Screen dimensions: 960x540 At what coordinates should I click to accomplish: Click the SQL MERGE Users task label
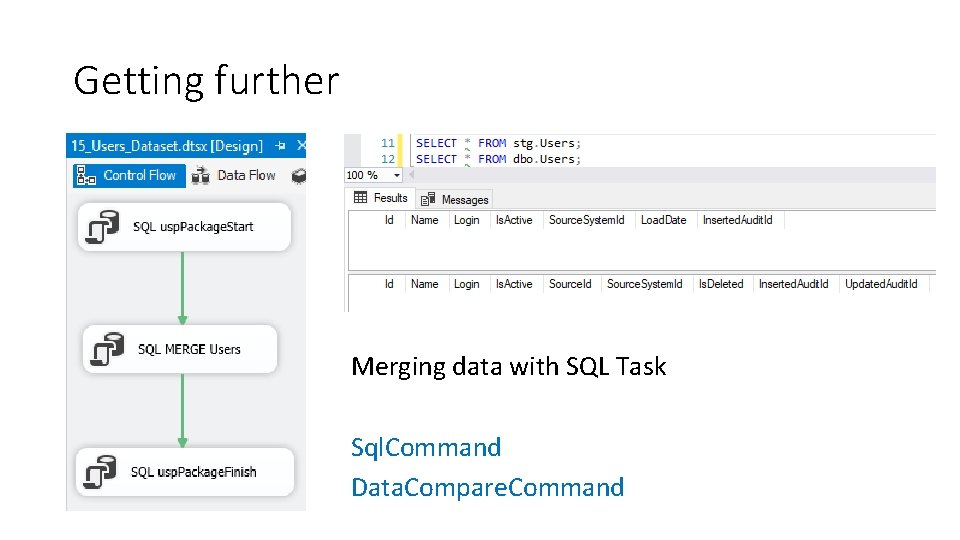point(189,349)
